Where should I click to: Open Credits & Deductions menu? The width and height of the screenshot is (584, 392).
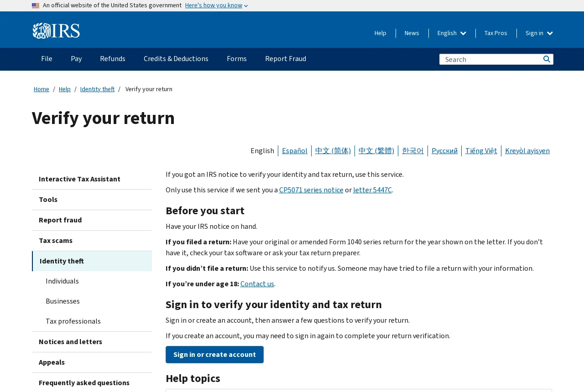pos(176,59)
